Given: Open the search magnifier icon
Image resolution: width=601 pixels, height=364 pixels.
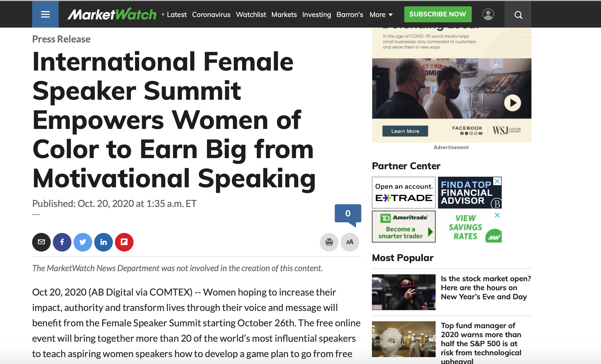Looking at the screenshot, I should [518, 15].
